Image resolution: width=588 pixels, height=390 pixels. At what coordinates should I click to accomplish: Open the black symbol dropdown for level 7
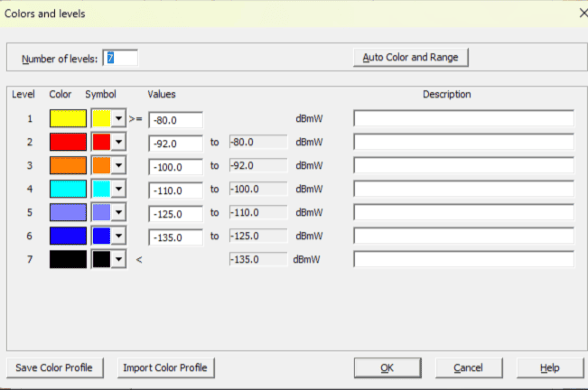[118, 259]
